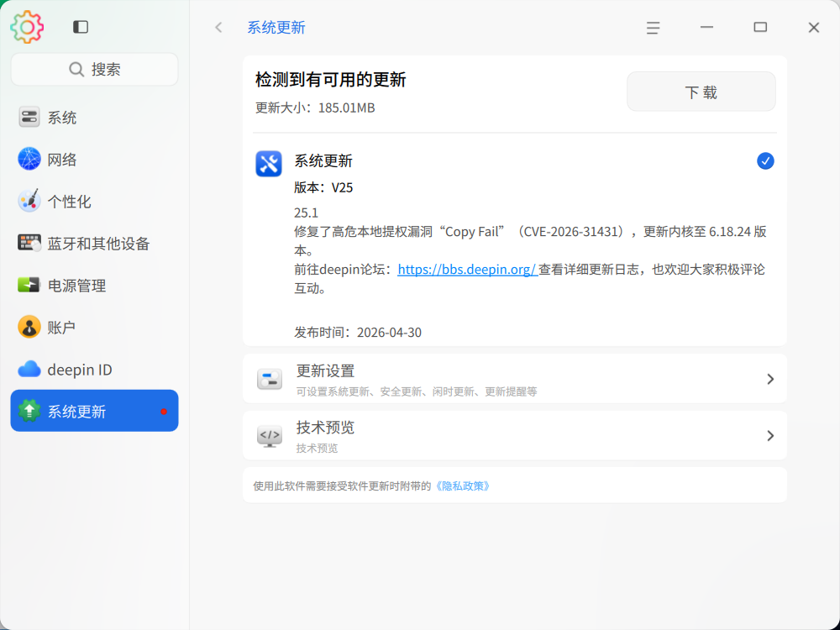Image resolution: width=840 pixels, height=630 pixels.
Task: Select 系统更新 item in the sidebar
Action: click(x=94, y=412)
